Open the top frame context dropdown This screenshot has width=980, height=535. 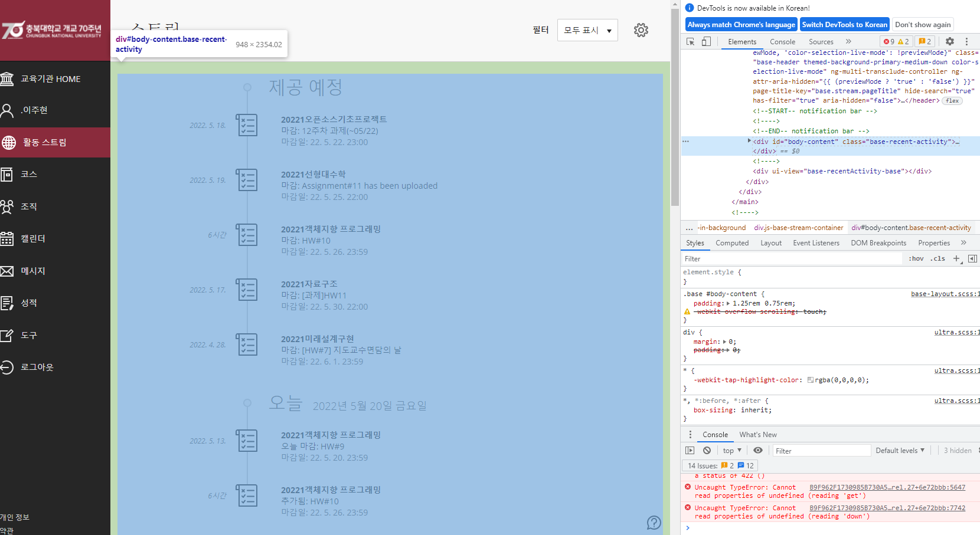[x=731, y=450]
